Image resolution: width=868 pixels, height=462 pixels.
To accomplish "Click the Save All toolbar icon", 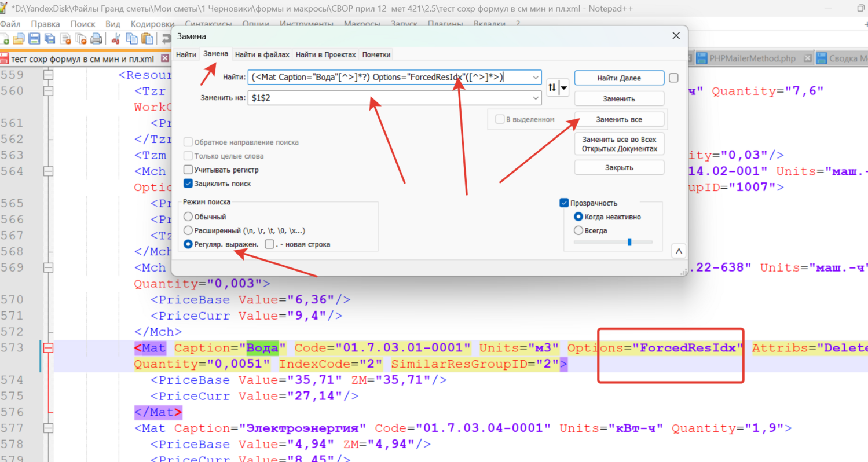I will point(50,39).
